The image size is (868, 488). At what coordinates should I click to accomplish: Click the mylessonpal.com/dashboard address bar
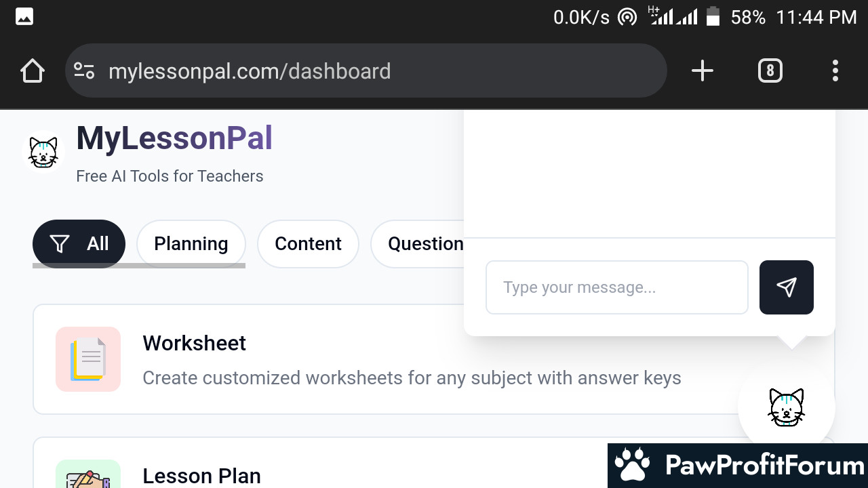click(x=366, y=70)
